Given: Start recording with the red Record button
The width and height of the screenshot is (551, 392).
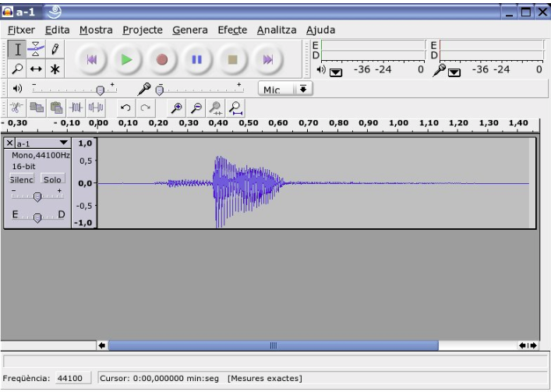Looking at the screenshot, I should pos(161,60).
